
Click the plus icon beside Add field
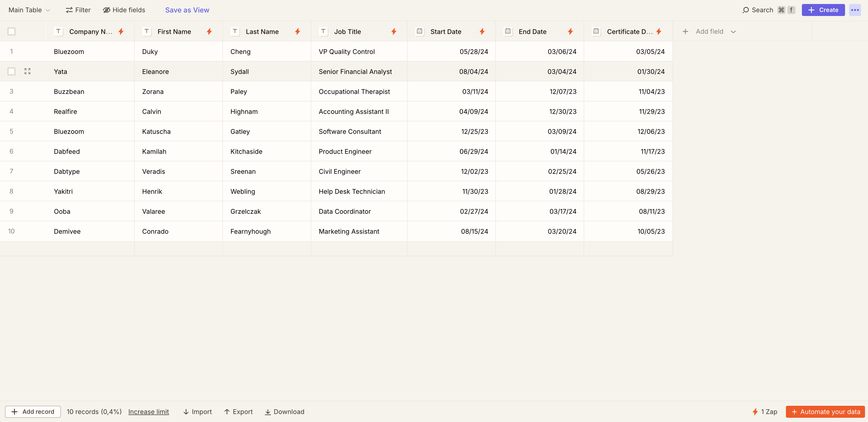[x=685, y=32]
